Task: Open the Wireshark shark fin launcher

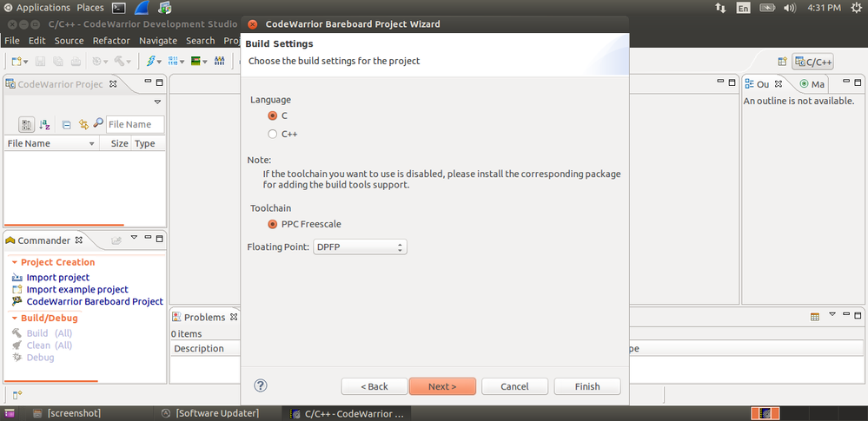Action: (x=142, y=7)
